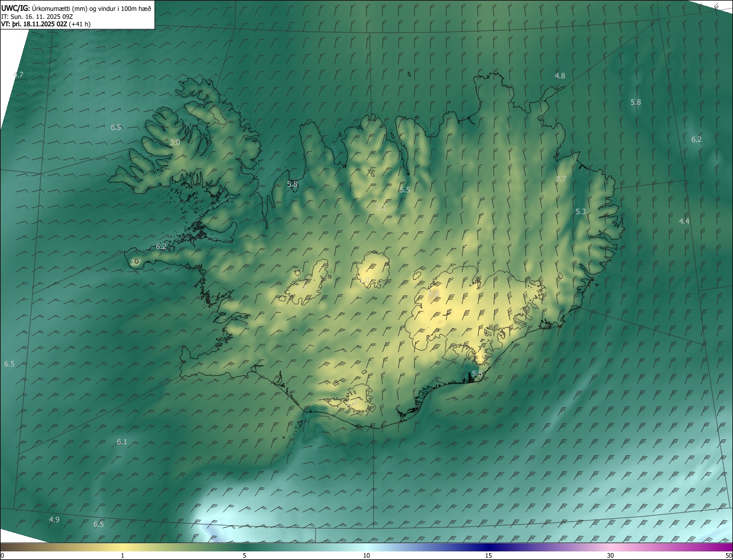Click the 4.9 value label on the map
733x560 pixels.
pyautogui.click(x=54, y=519)
